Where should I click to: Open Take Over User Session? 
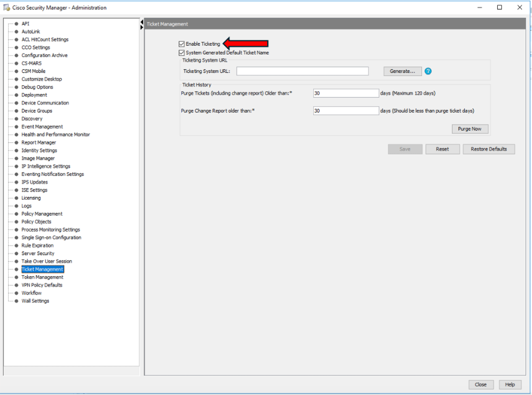(47, 262)
